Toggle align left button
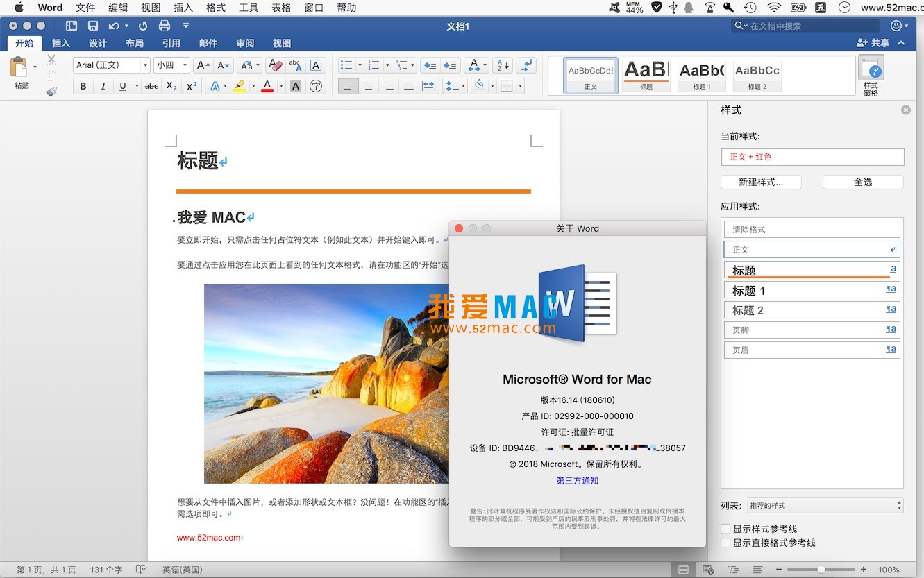This screenshot has height=578, width=924. [x=348, y=86]
